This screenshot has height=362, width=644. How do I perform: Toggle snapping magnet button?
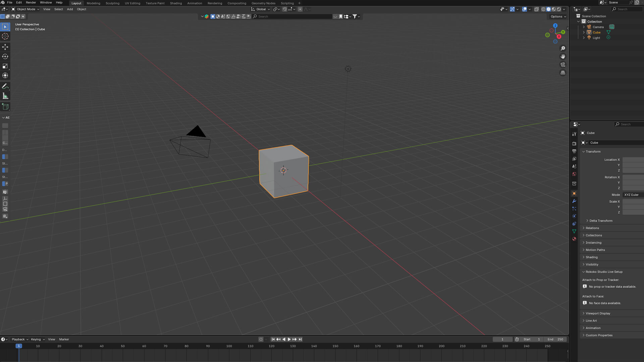(284, 9)
